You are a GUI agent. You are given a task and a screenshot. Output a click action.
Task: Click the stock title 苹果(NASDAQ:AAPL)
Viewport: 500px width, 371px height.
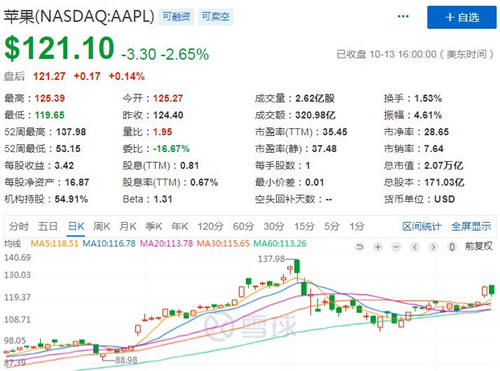click(x=79, y=16)
